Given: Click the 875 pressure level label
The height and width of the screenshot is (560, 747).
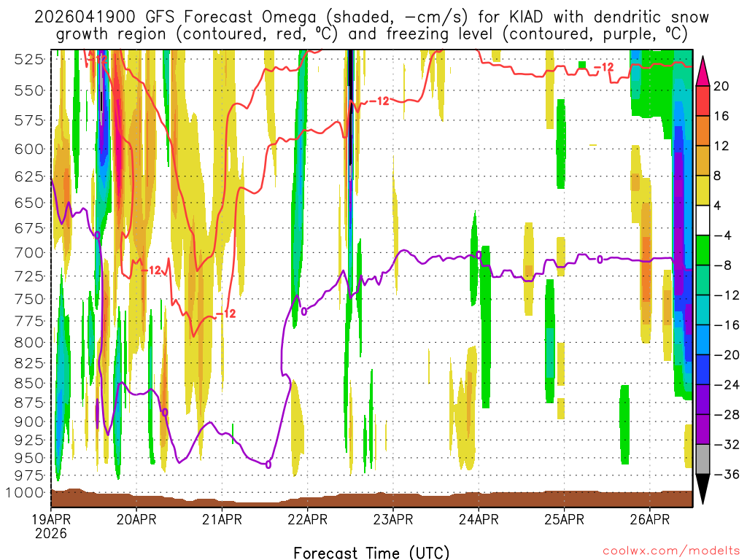Looking at the screenshot, I should pyautogui.click(x=28, y=402).
